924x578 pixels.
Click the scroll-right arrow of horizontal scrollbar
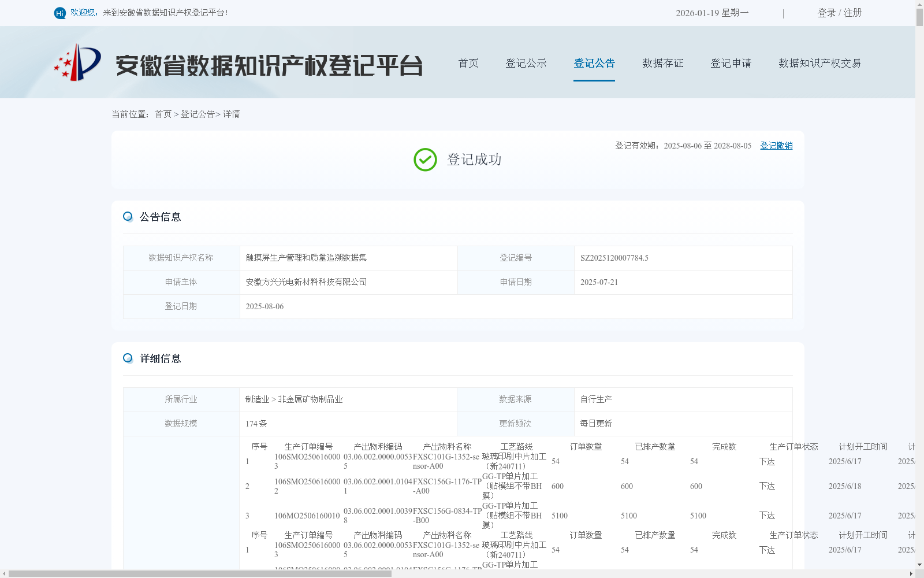pyautogui.click(x=911, y=573)
